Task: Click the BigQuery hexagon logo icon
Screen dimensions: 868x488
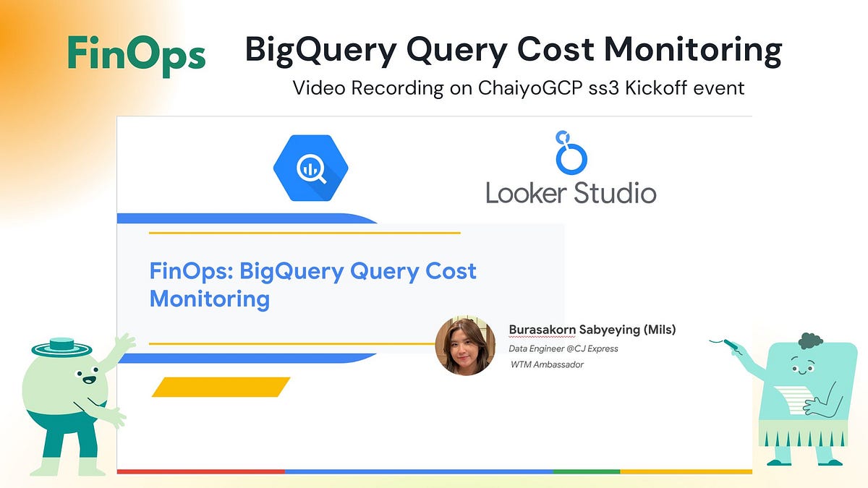Action: point(310,168)
